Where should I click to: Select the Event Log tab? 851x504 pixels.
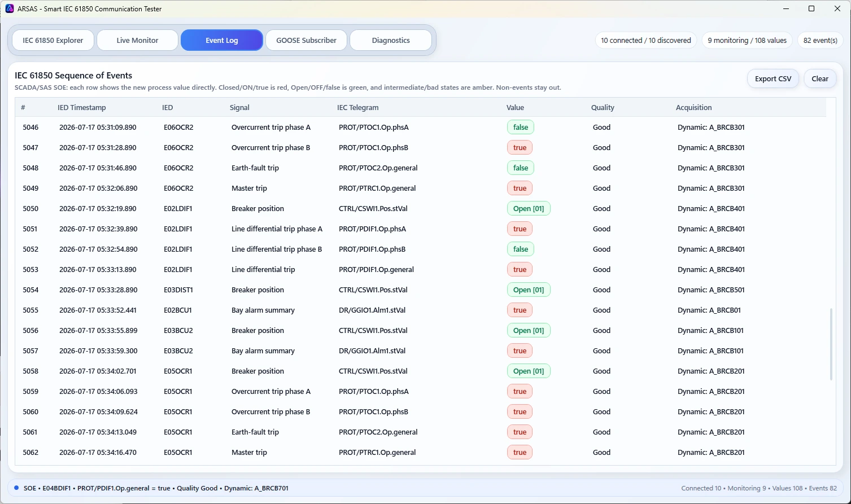click(222, 40)
